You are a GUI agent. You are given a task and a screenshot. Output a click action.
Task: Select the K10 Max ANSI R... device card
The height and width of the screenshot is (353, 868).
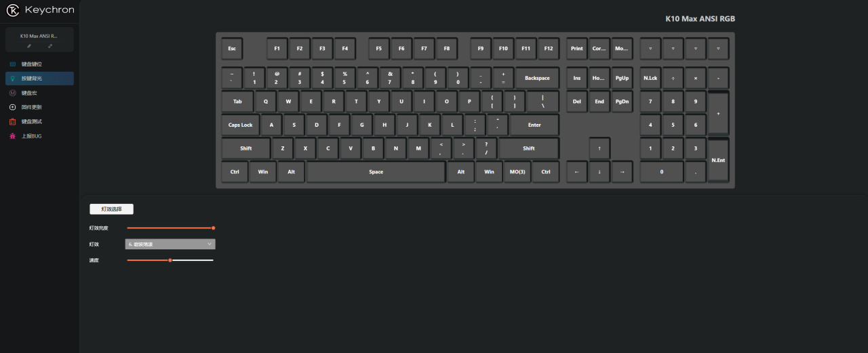(x=39, y=40)
